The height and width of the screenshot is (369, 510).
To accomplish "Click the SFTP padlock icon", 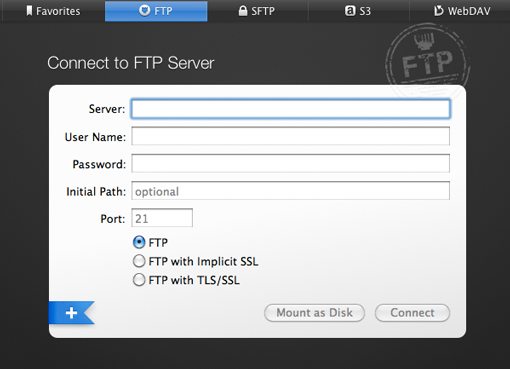I will tap(243, 11).
